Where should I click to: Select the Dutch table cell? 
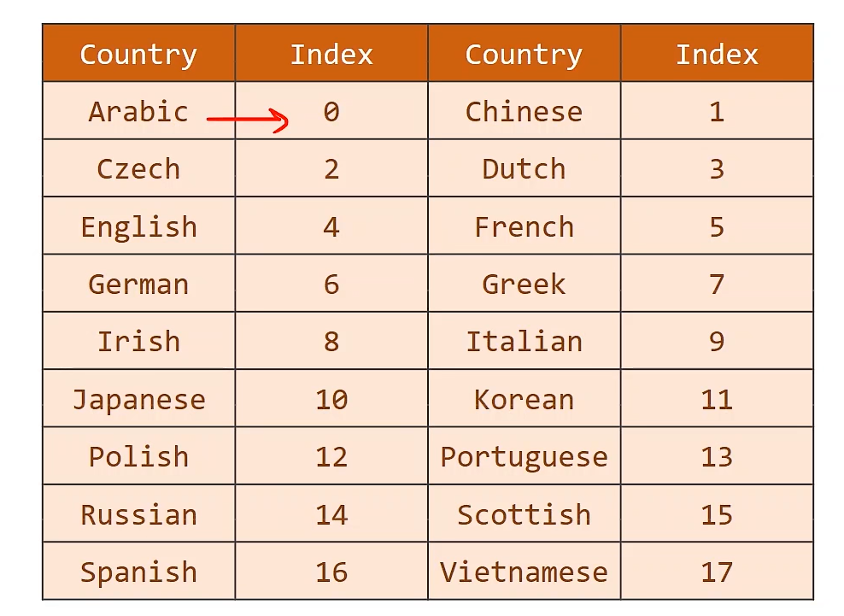tap(524, 169)
